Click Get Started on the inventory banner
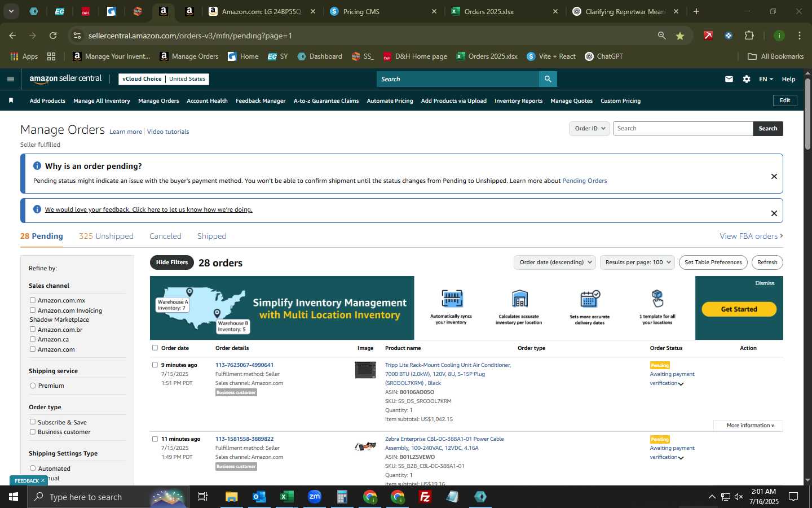Screen dimensions: 812x508 (739, 309)
